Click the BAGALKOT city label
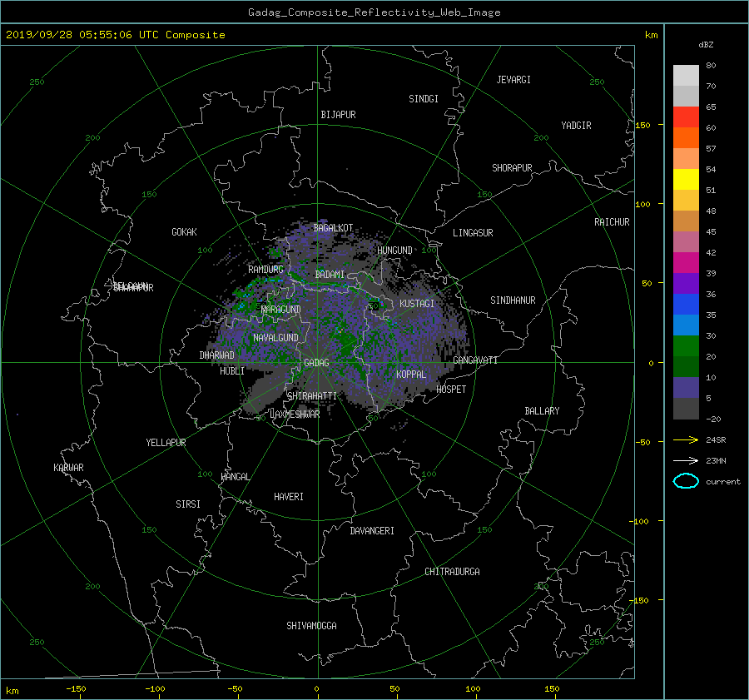The height and width of the screenshot is (700, 749). 333,228
